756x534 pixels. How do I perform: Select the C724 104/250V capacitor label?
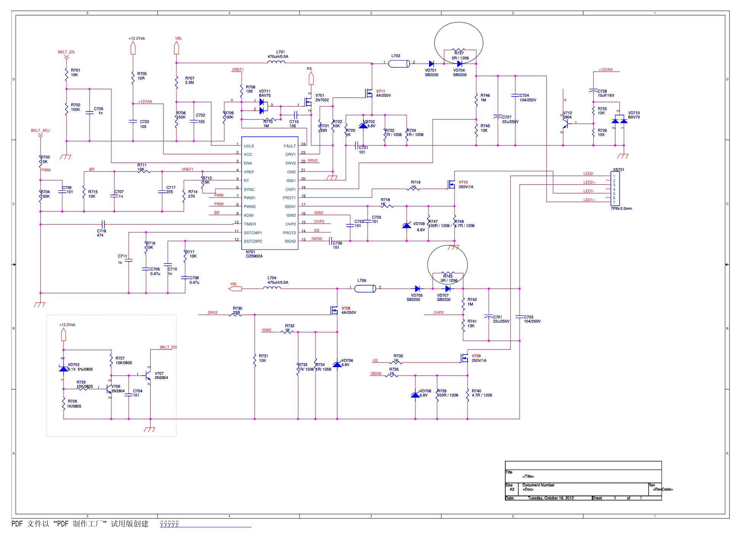(x=528, y=98)
